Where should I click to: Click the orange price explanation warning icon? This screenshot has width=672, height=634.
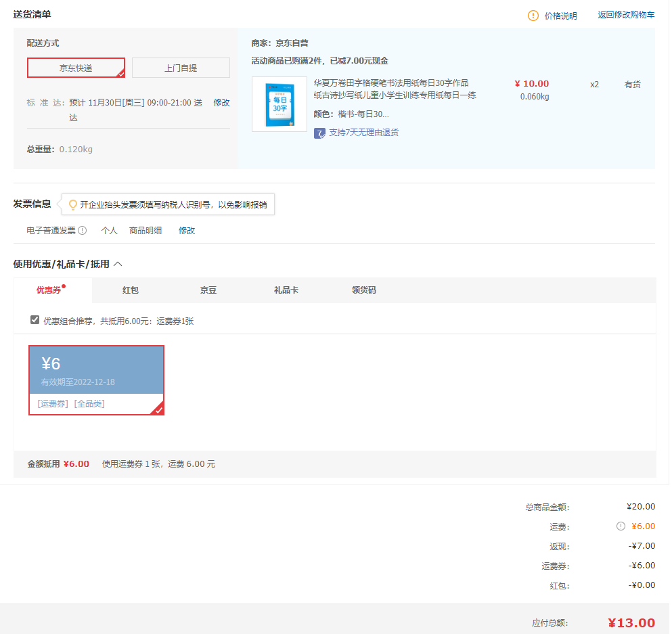(533, 16)
